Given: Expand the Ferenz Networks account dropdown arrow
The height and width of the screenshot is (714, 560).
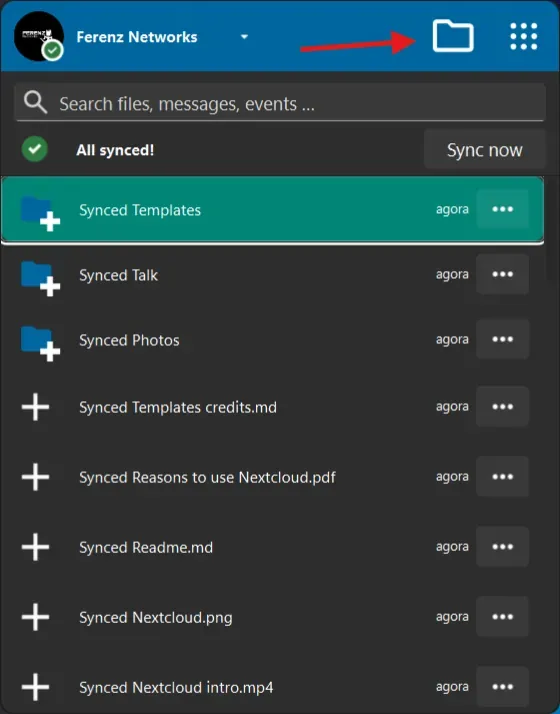Looking at the screenshot, I should point(244,36).
